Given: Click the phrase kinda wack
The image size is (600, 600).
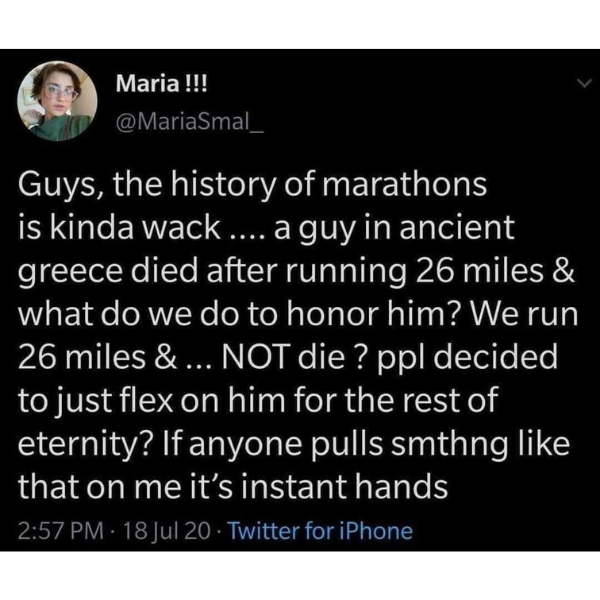Looking at the screenshot, I should point(135,227).
